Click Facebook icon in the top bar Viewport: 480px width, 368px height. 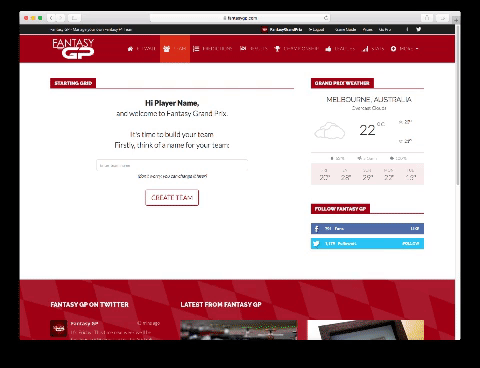(407, 29)
